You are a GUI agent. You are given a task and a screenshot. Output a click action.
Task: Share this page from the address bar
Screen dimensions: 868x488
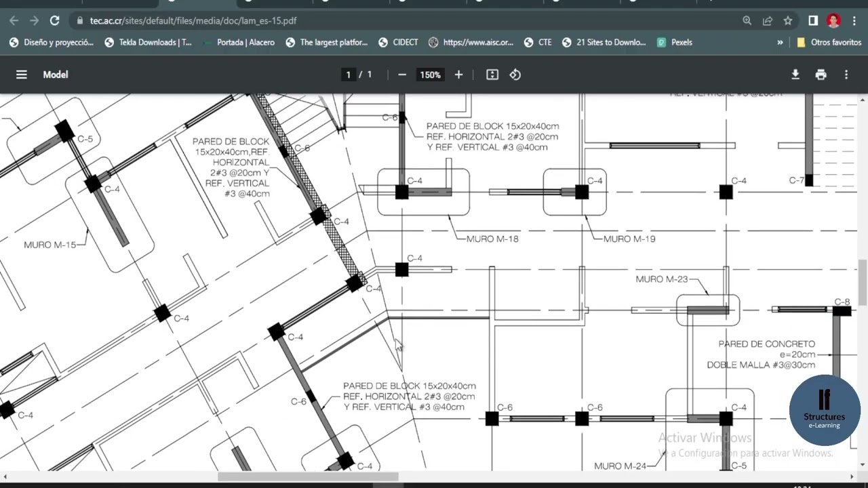tap(767, 21)
